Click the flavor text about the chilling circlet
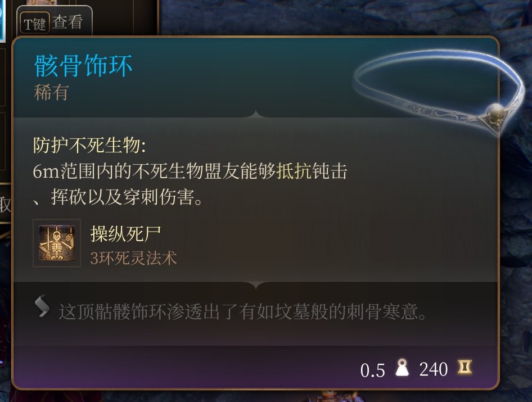The height and width of the screenshot is (402, 532). click(242, 311)
